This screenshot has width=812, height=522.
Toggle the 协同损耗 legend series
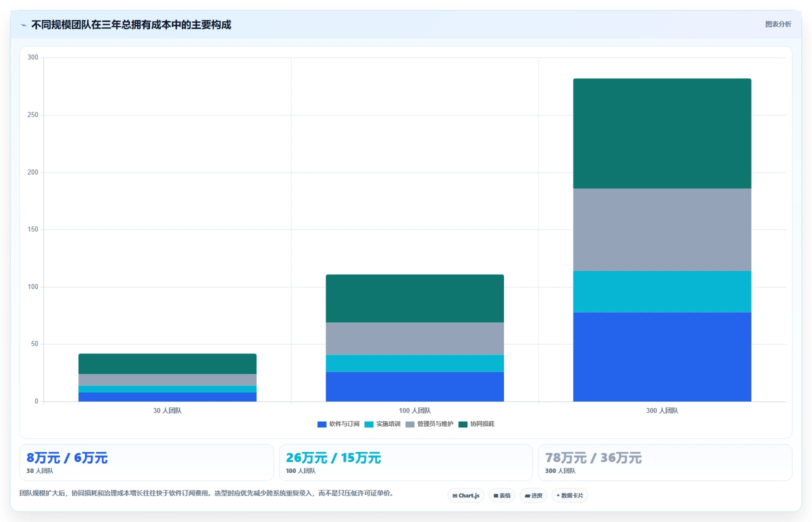[x=476, y=424]
